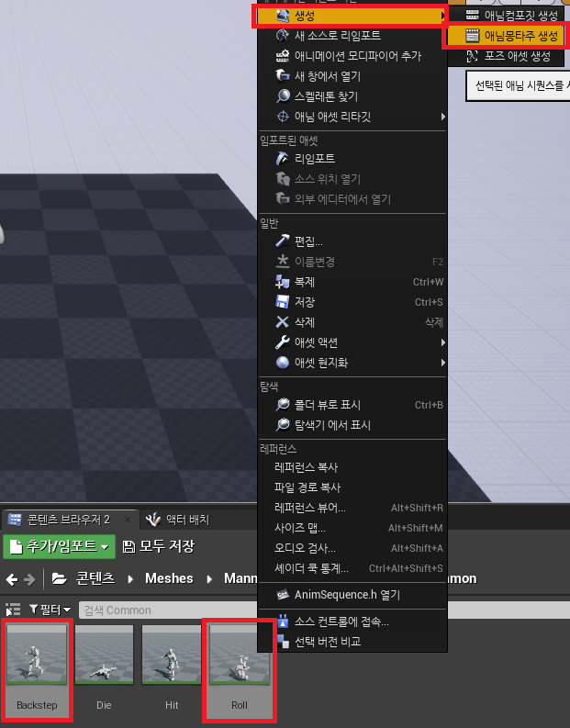This screenshot has height=728, width=570.
Task: Select 오디오 검사...
Action: 305,548
